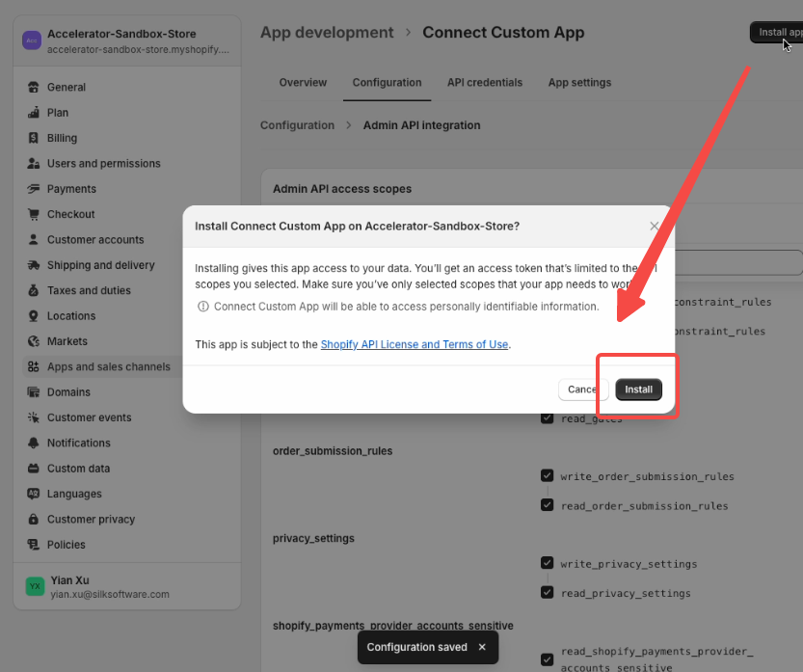This screenshot has height=672, width=803.
Task: Select the Configuration tab
Action: tap(388, 83)
